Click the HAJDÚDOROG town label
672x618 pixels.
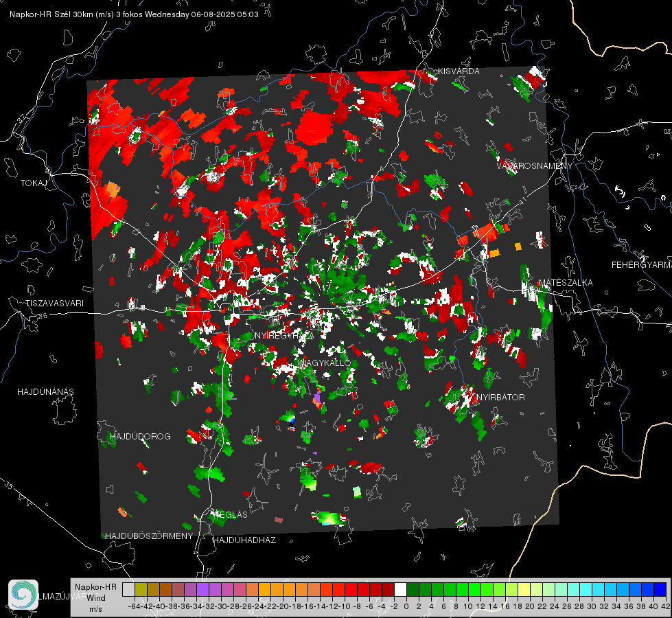[x=140, y=437]
